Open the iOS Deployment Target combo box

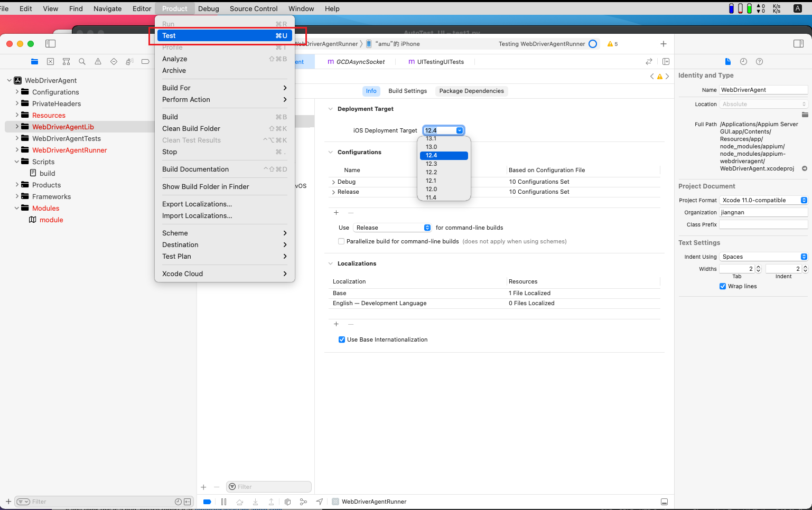click(x=460, y=130)
